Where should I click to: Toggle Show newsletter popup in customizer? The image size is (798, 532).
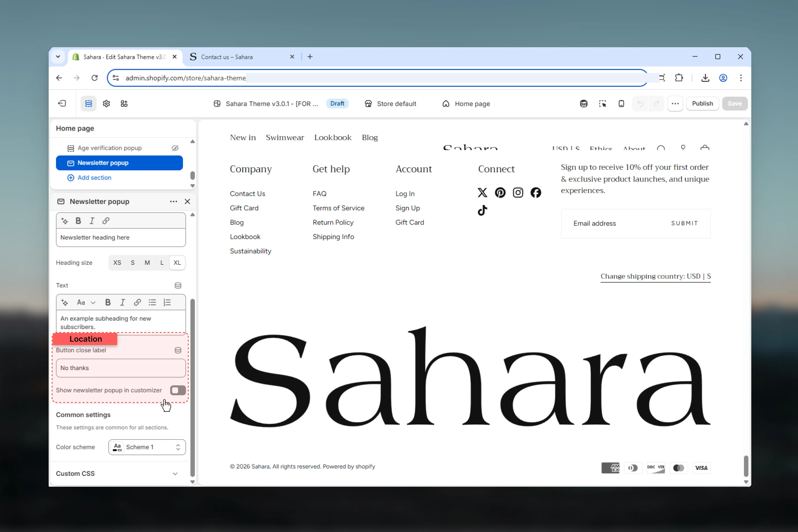(x=178, y=390)
